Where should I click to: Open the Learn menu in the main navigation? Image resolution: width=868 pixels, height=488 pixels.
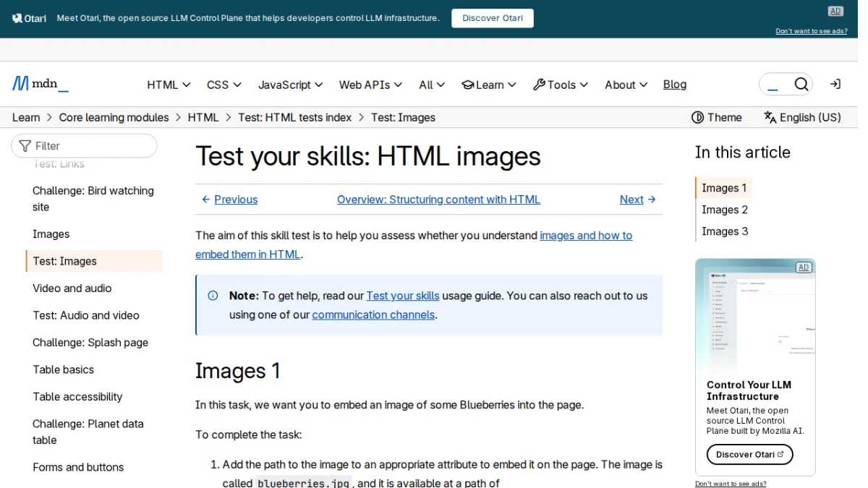click(x=489, y=85)
